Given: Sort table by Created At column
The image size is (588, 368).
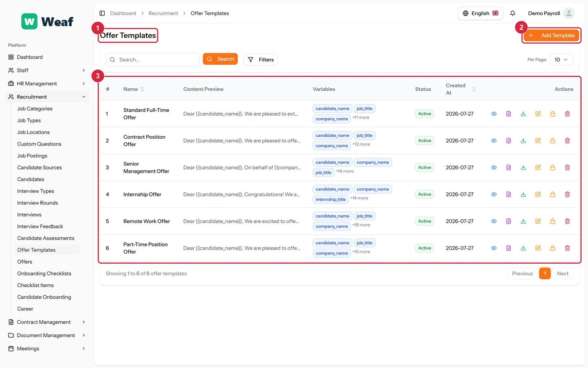Looking at the screenshot, I should pos(461,89).
